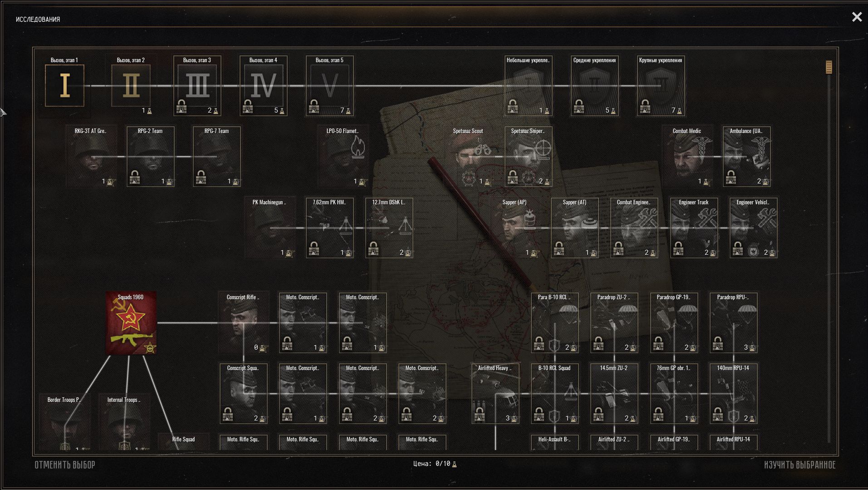Select the Conscript Rifle card costing 0

pos(244,323)
